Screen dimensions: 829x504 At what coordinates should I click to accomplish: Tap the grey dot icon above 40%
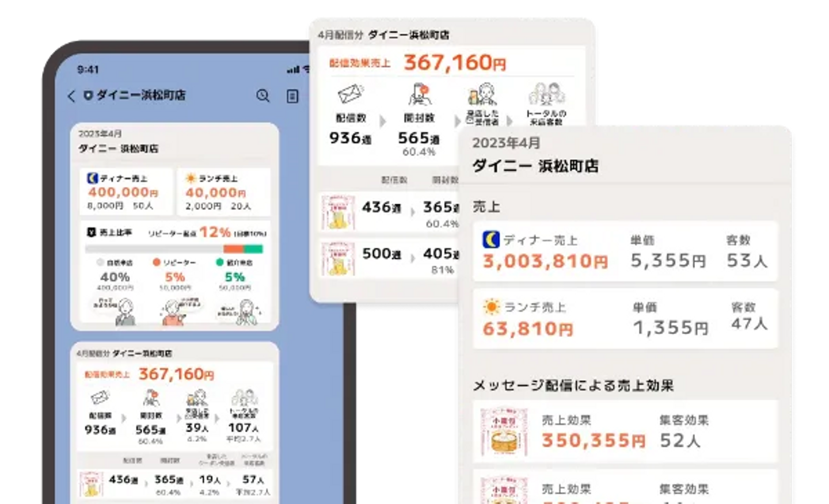[x=100, y=262]
